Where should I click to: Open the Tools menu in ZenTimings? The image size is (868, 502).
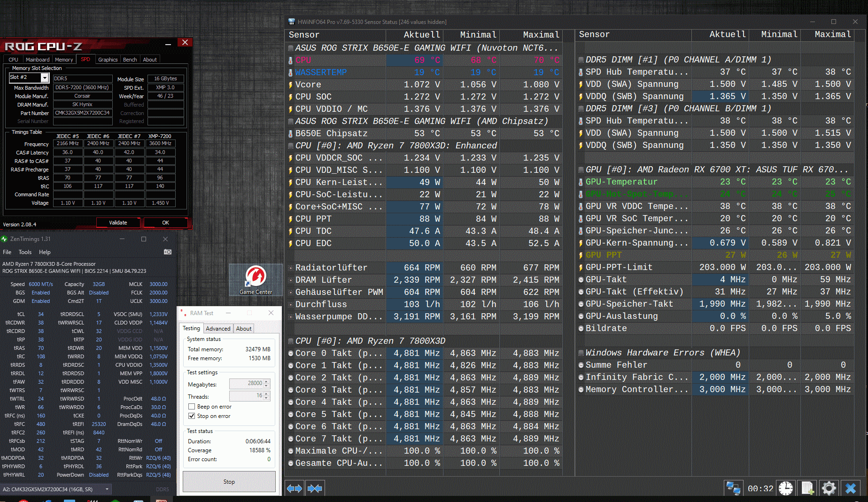click(x=25, y=252)
